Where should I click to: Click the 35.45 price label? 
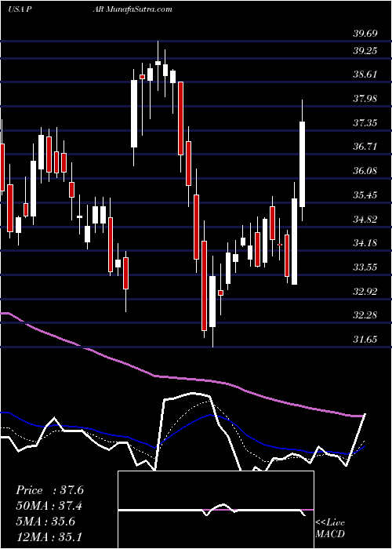365,195
